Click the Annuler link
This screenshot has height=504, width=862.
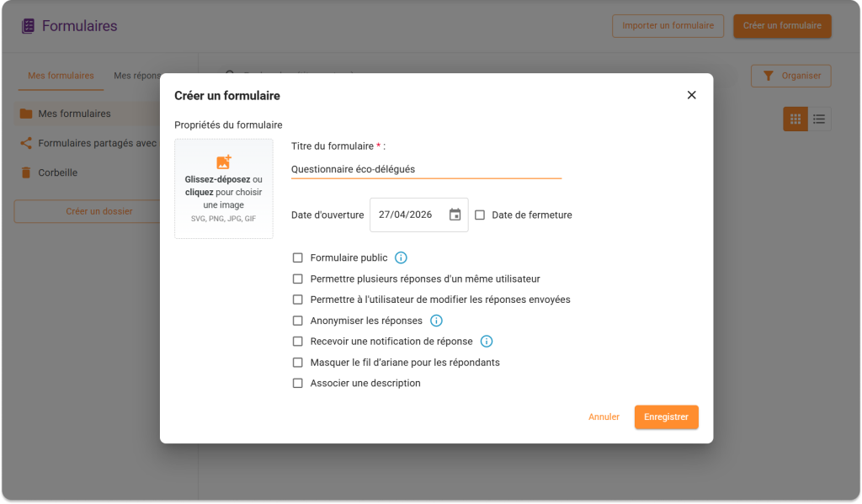pyautogui.click(x=604, y=417)
